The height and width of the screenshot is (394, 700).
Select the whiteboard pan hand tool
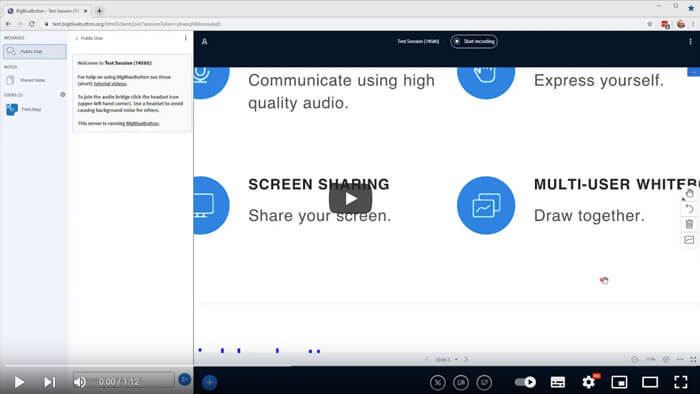pos(689,194)
